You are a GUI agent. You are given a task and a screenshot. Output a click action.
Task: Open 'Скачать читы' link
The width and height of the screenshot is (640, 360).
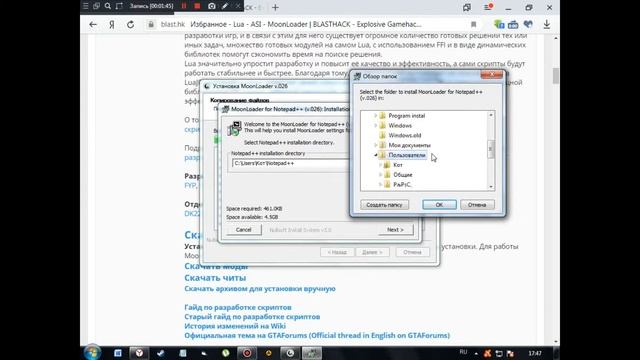click(215, 278)
